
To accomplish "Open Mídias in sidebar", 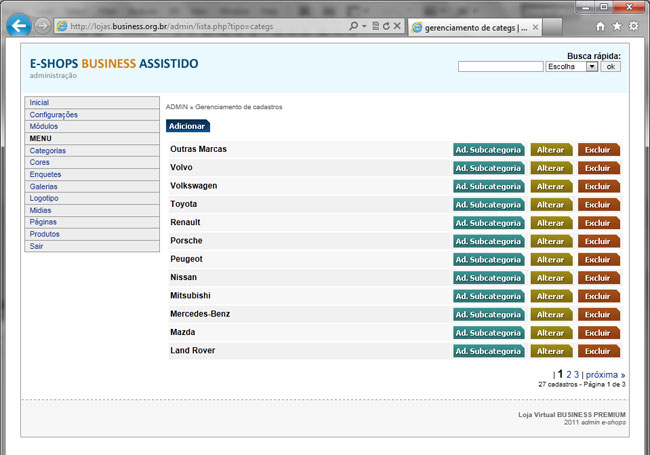I will pyautogui.click(x=92, y=210).
